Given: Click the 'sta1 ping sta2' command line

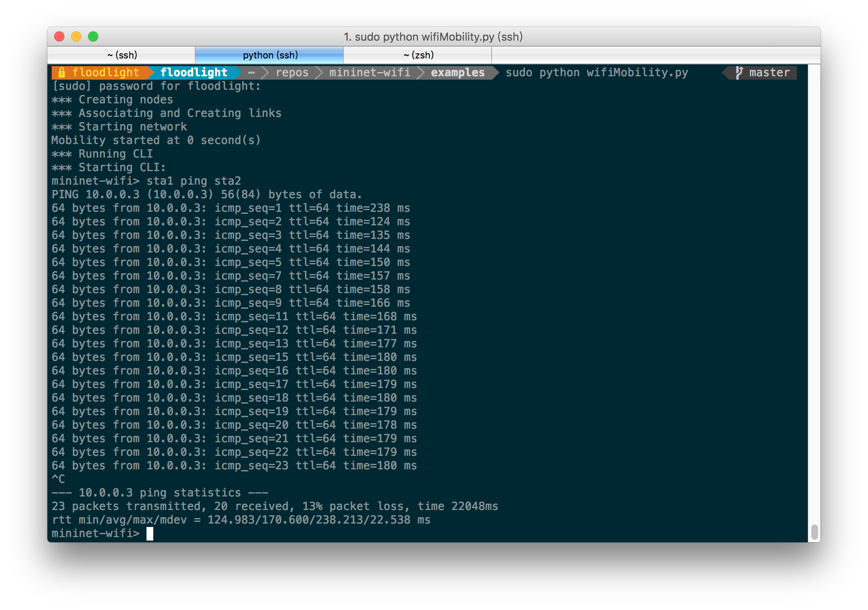Looking at the screenshot, I should click(x=194, y=181).
